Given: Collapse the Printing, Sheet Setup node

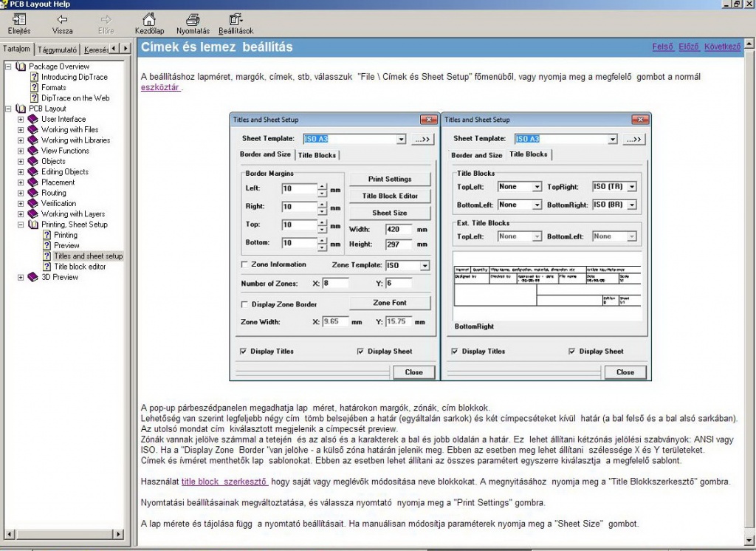Looking at the screenshot, I should click(x=21, y=225).
